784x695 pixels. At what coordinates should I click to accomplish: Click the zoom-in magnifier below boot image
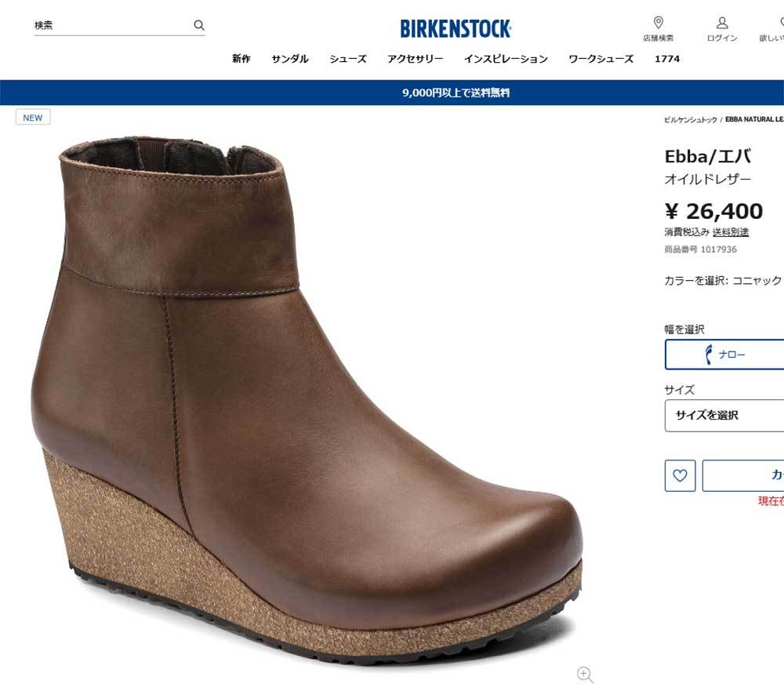(x=584, y=674)
